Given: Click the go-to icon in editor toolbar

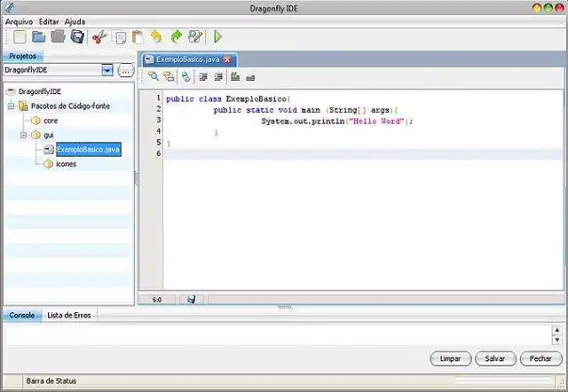Looking at the screenshot, I should coord(185,76).
